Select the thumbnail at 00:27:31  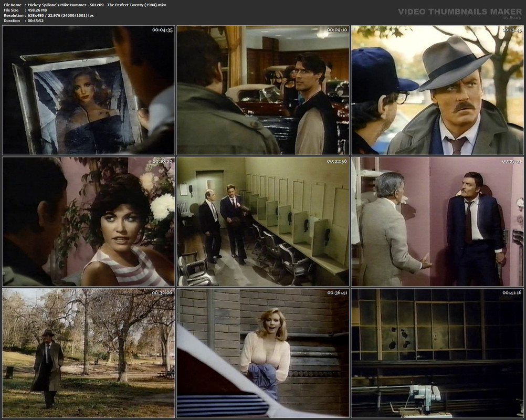[x=437, y=222]
